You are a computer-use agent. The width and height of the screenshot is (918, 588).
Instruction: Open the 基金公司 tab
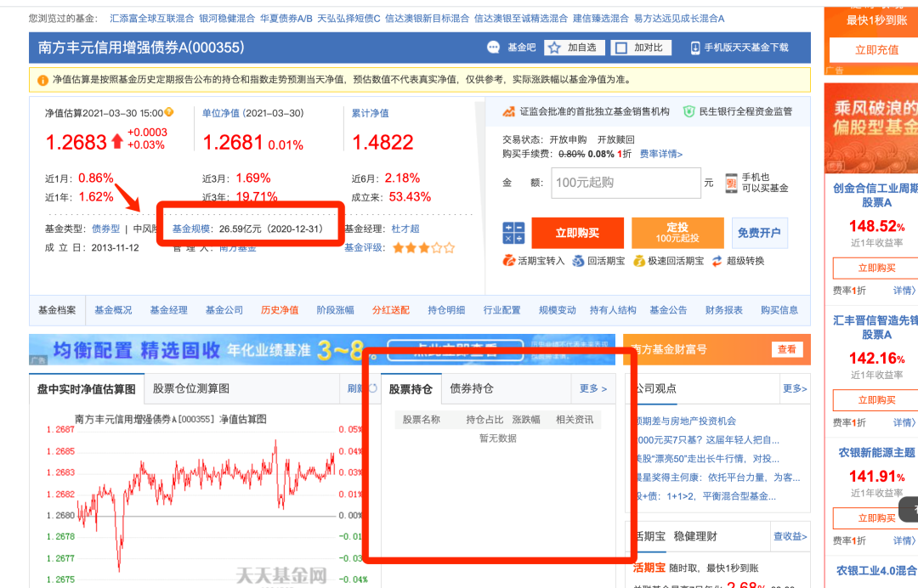[224, 310]
